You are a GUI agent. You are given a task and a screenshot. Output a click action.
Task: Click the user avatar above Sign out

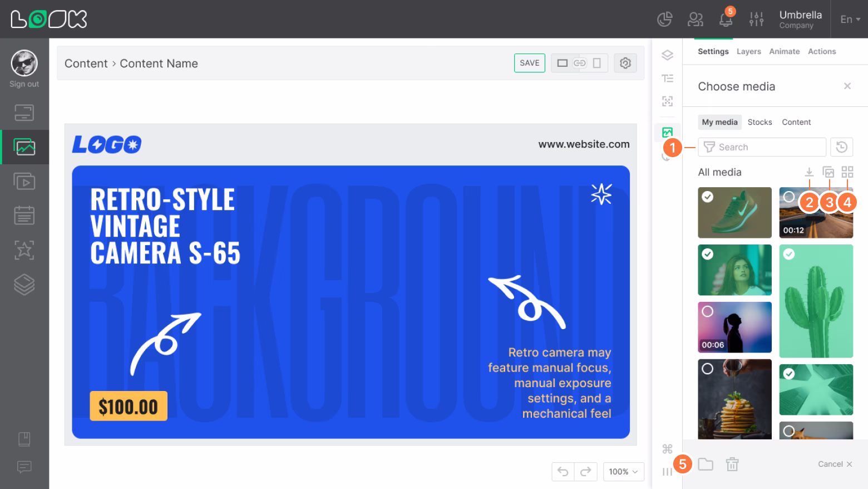24,63
